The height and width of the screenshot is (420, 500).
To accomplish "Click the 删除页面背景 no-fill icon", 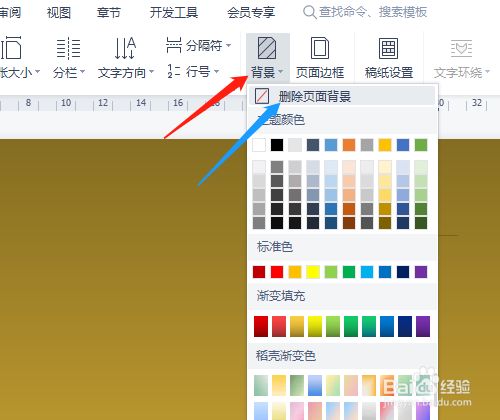I will pos(262,96).
